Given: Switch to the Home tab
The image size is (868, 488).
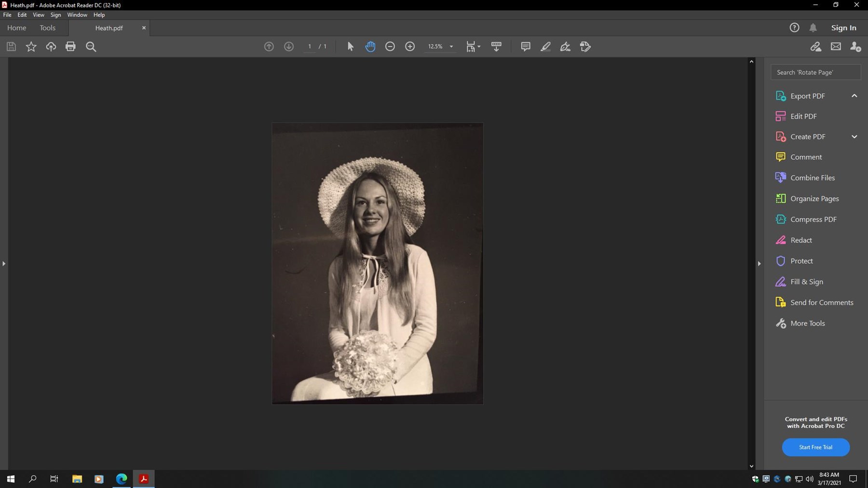Looking at the screenshot, I should click(17, 27).
